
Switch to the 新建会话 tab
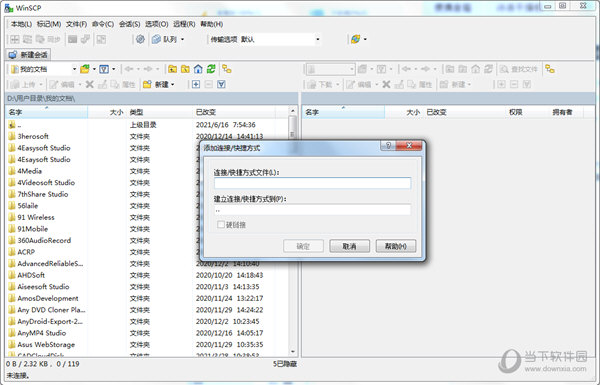[28, 55]
